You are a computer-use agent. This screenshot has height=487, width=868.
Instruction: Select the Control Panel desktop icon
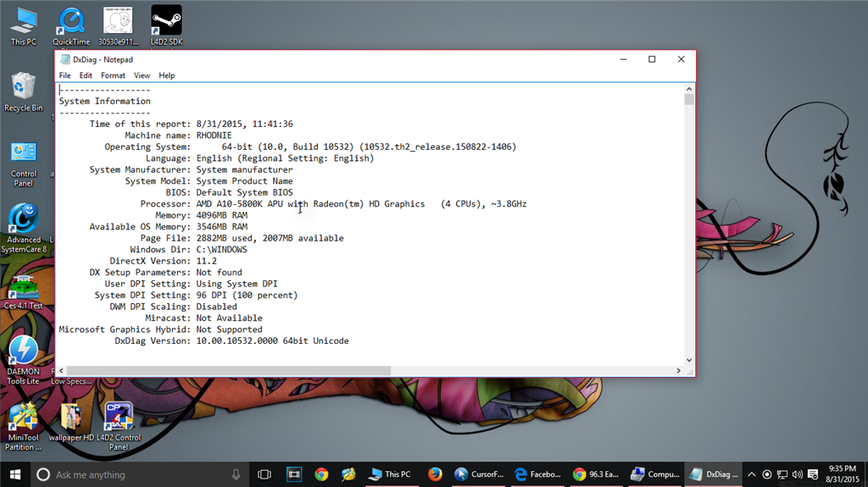pyautogui.click(x=23, y=164)
